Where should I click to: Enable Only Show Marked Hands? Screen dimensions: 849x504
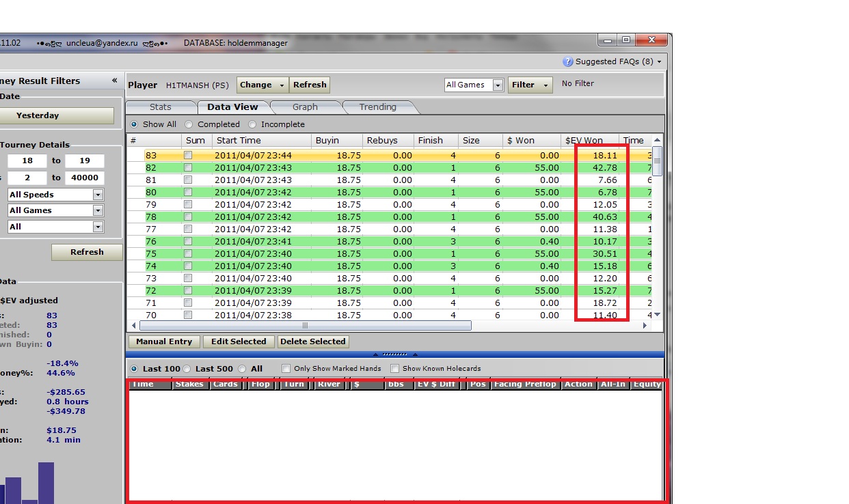(286, 369)
